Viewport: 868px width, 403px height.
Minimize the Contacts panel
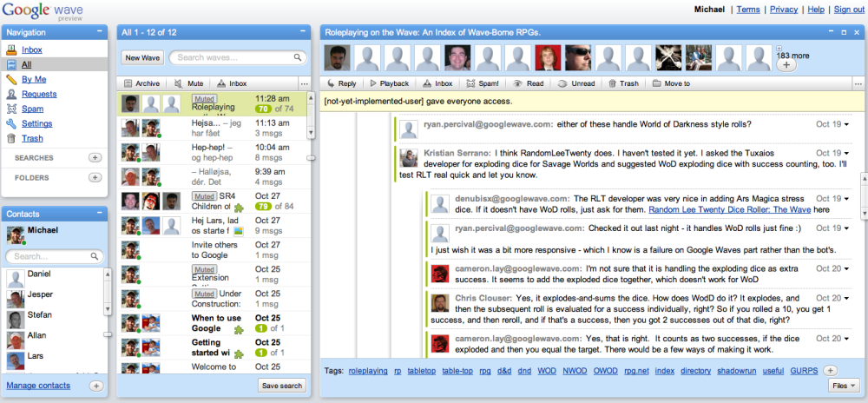click(x=99, y=213)
